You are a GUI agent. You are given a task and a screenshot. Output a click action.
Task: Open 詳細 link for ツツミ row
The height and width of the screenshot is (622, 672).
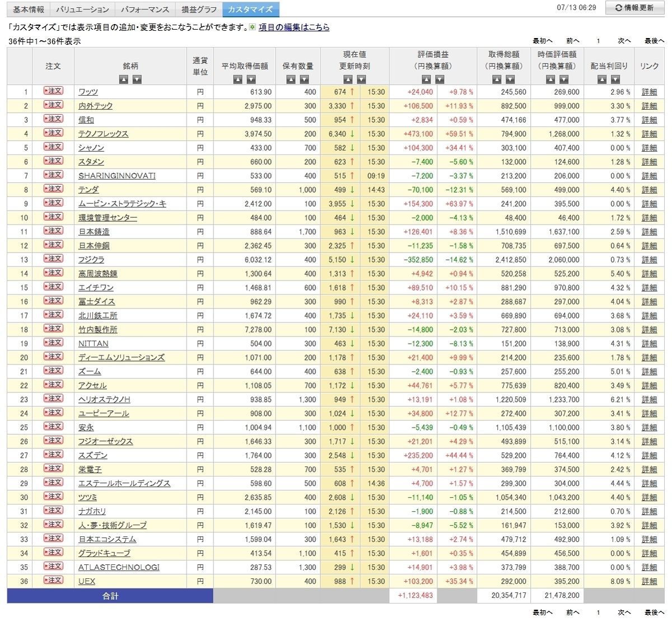pos(649,497)
